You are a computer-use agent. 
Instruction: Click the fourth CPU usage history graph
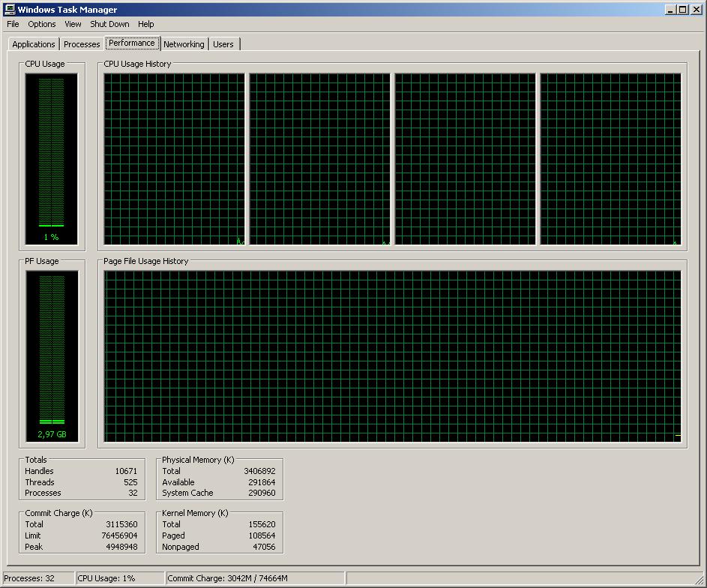point(611,159)
